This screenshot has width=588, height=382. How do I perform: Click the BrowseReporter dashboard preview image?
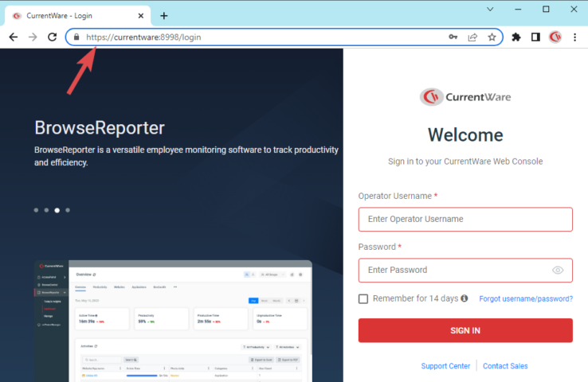(x=173, y=321)
